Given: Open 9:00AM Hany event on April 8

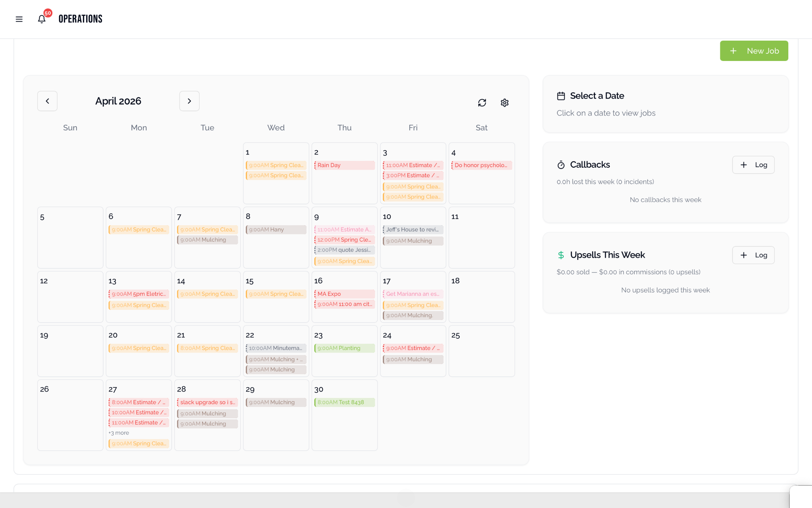Looking at the screenshot, I should click(276, 229).
